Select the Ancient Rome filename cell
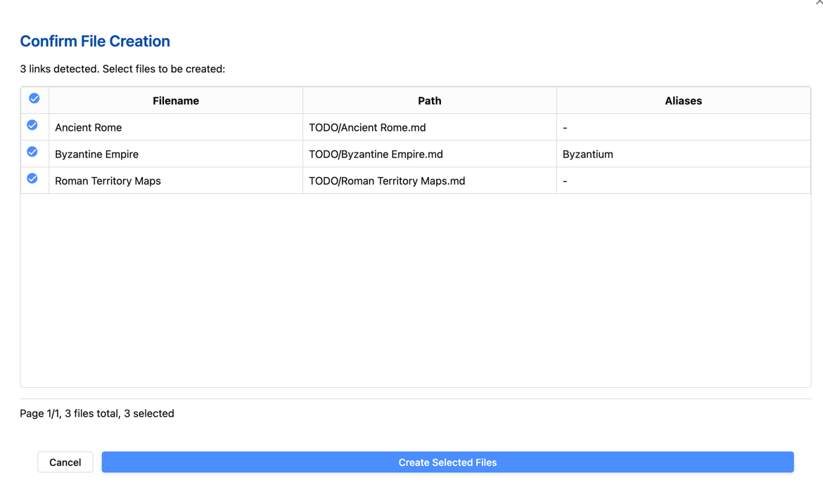The width and height of the screenshot is (823, 504). click(x=176, y=127)
